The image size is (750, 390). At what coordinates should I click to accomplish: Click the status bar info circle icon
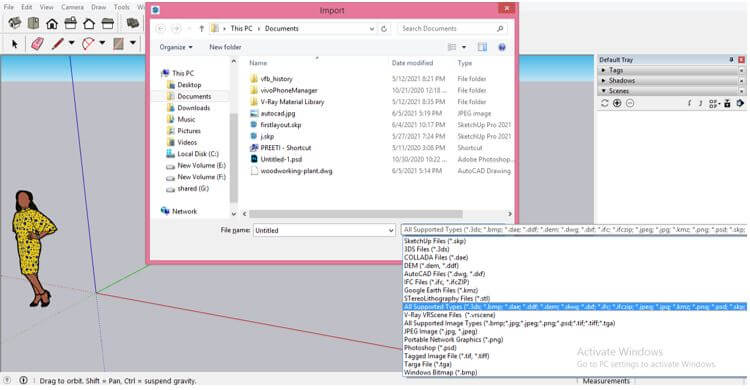click(23, 380)
